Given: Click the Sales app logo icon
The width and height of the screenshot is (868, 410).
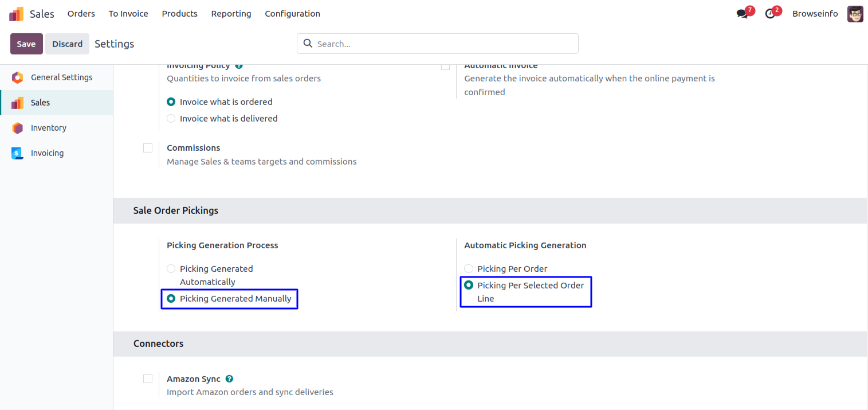Looking at the screenshot, I should coord(17,14).
